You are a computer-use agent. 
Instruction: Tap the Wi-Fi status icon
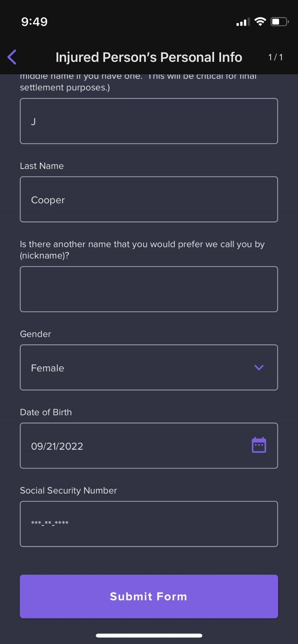point(260,22)
